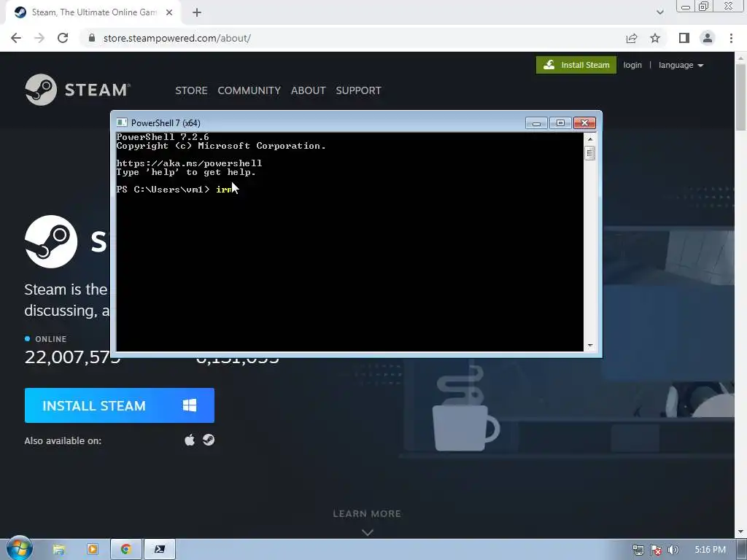Image resolution: width=747 pixels, height=560 pixels.
Task: Switch to Chrome in the taskbar
Action: click(x=125, y=550)
